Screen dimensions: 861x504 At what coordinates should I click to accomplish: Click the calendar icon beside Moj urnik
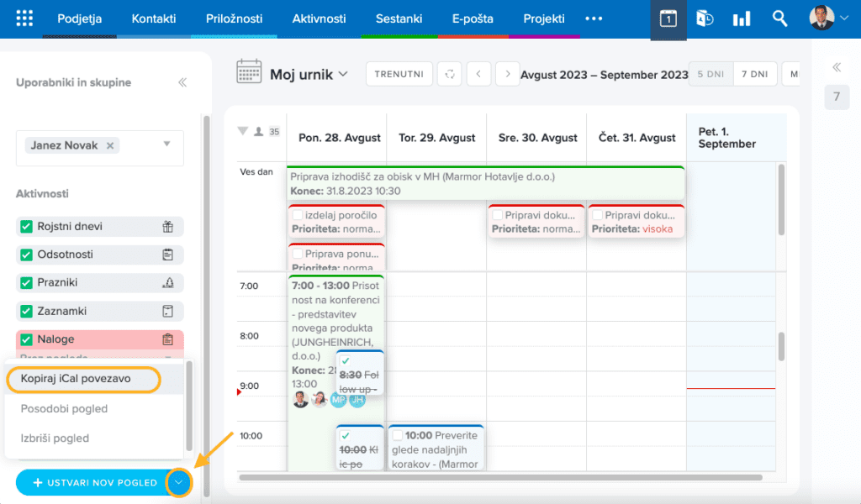[249, 72]
